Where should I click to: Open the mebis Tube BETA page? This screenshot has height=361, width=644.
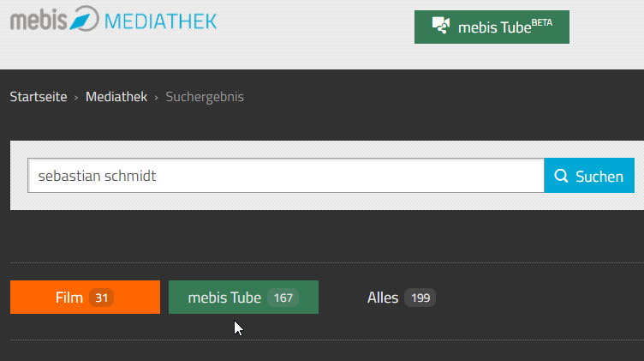click(x=492, y=27)
